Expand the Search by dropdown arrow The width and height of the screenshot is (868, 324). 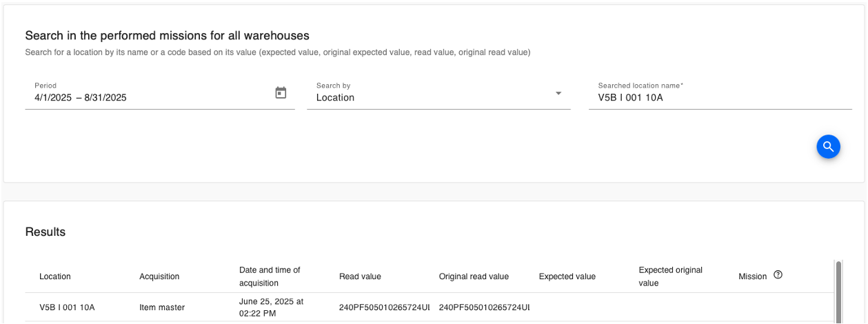click(x=558, y=94)
